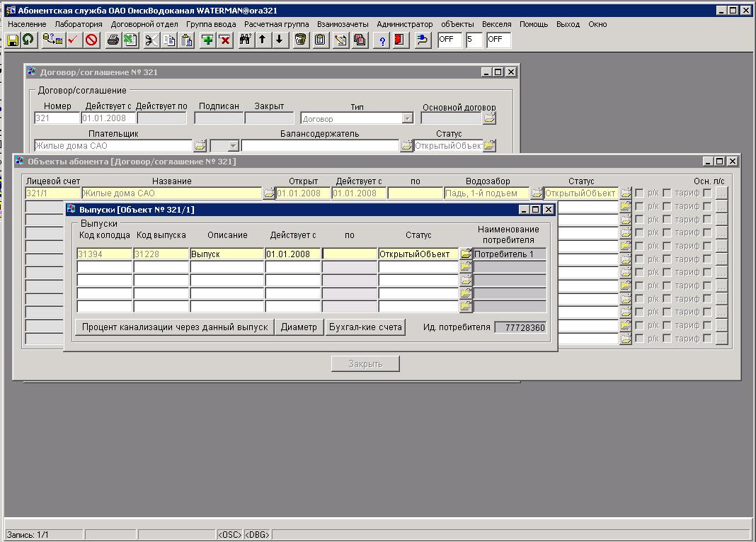Click the trash bin icon in toolbar
The width and height of the screenshot is (756, 542).
point(301,40)
